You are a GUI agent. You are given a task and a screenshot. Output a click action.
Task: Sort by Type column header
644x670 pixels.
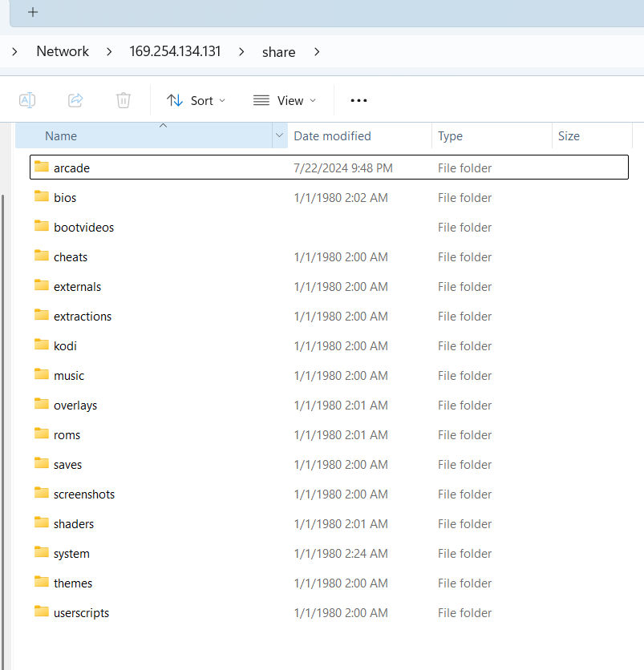pos(450,136)
